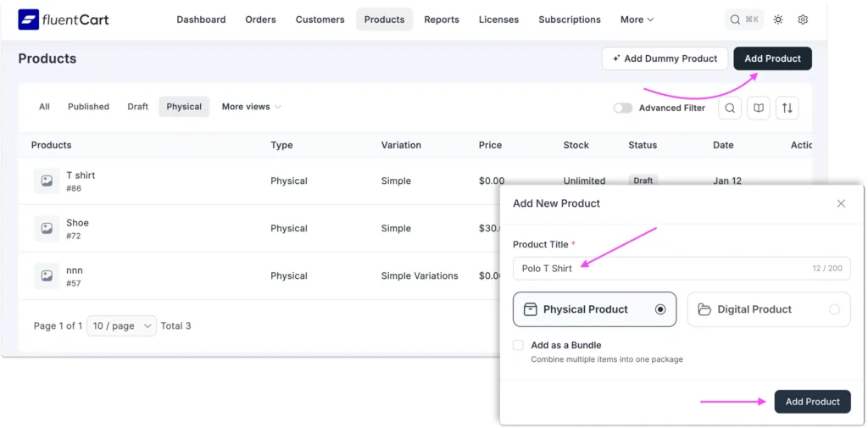Open the nnn product
The height and width of the screenshot is (428, 868).
point(75,270)
